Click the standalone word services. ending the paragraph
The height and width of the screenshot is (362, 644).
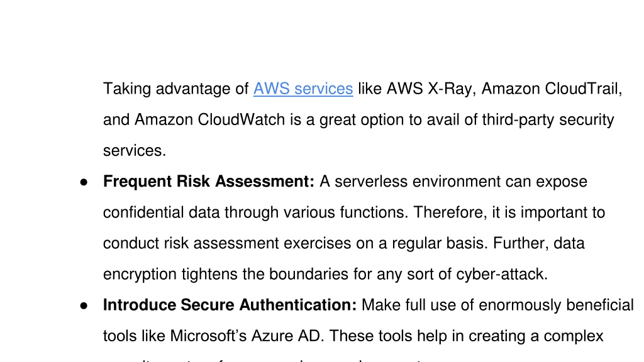tap(135, 151)
